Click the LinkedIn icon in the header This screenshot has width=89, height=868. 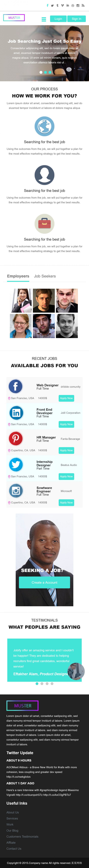click(68, 5)
